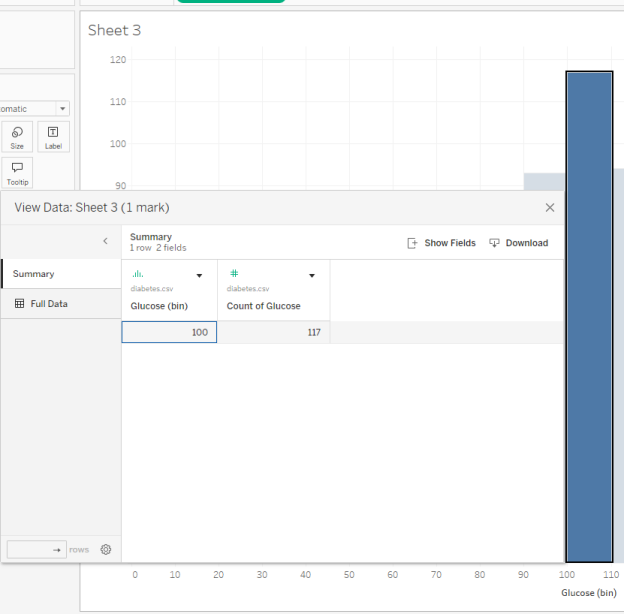Click the number hash icon above Count of Glucose
Screen dimensions: 624x615
(234, 273)
